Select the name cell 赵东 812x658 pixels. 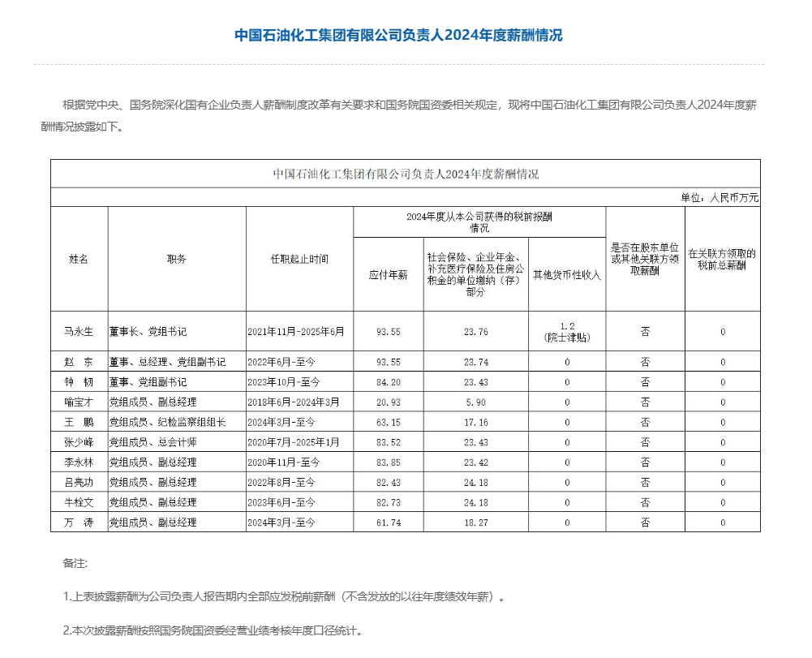[x=79, y=361]
